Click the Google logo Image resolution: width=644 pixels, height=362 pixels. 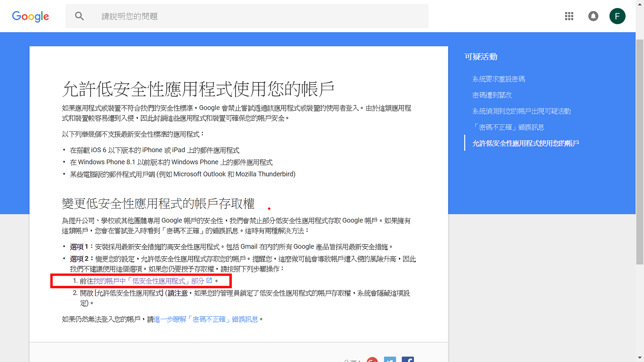[30, 16]
